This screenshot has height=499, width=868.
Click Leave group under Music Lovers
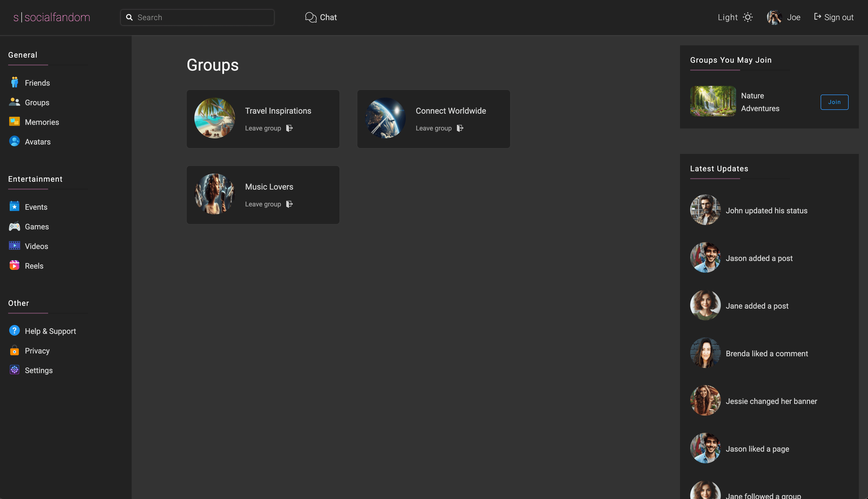click(x=263, y=204)
